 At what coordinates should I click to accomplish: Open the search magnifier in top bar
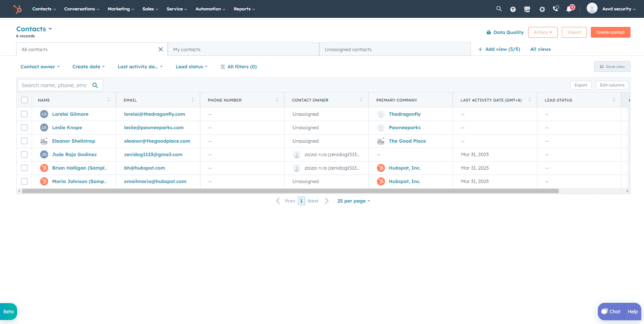pos(499,9)
